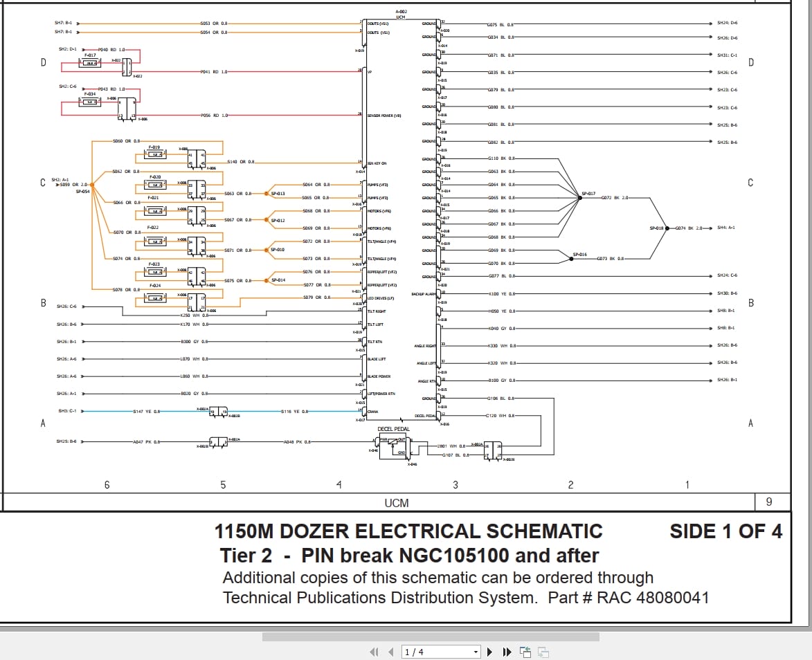The image size is (812, 660).
Task: Click the next view icon
Action: tap(544, 651)
